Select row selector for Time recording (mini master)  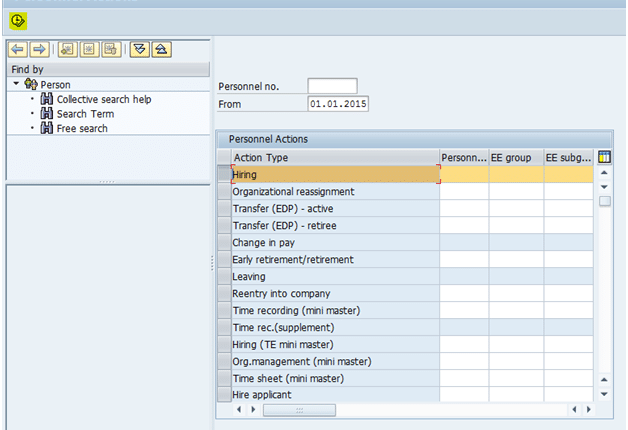pyautogui.click(x=224, y=310)
